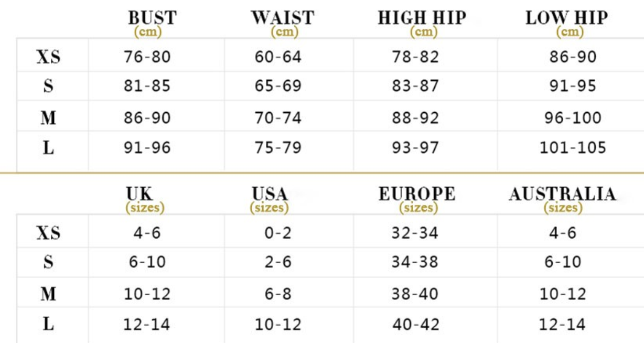
Task: Select UK size 12-14 in the L row
Action: [147, 324]
